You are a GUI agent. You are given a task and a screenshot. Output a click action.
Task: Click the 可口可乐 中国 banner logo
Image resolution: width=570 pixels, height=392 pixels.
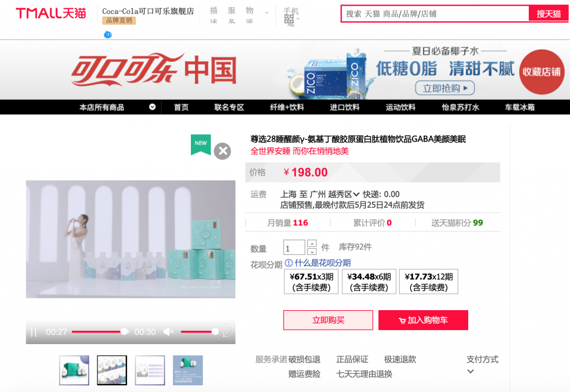pos(154,70)
